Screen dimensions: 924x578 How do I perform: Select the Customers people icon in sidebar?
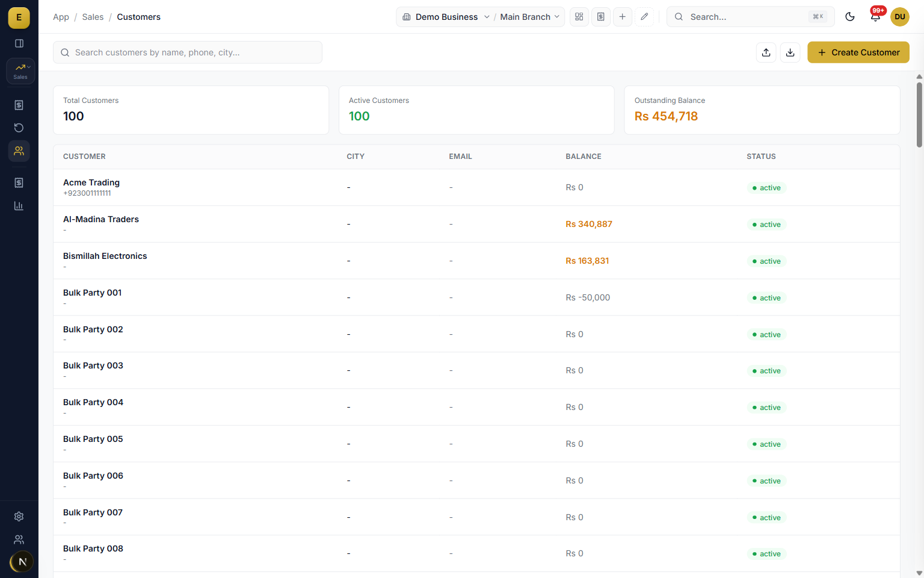tap(19, 151)
